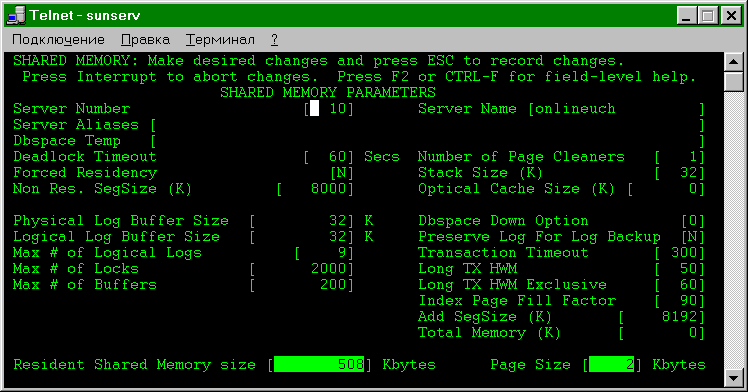Click the Dbspace Down Option value
Image resolution: width=748 pixels, height=392 pixels.
693,221
